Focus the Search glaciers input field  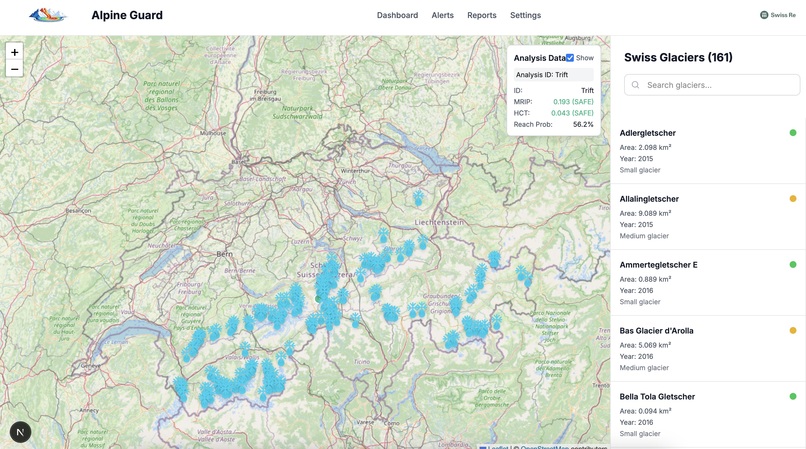tap(712, 85)
